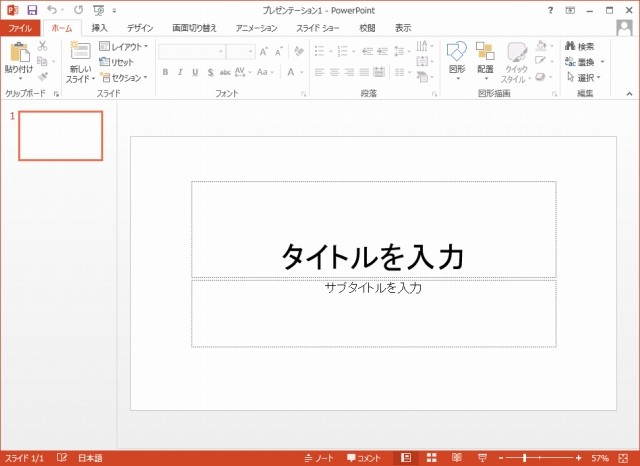Screen dimensions: 640x466
Task: Click the Cut scissors icon
Action: click(42, 46)
